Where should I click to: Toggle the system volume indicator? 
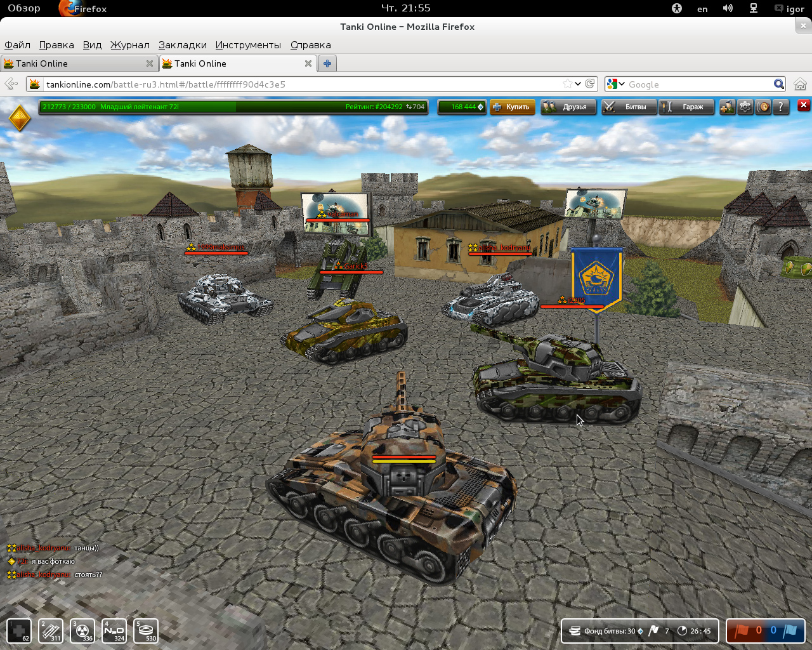(x=728, y=8)
